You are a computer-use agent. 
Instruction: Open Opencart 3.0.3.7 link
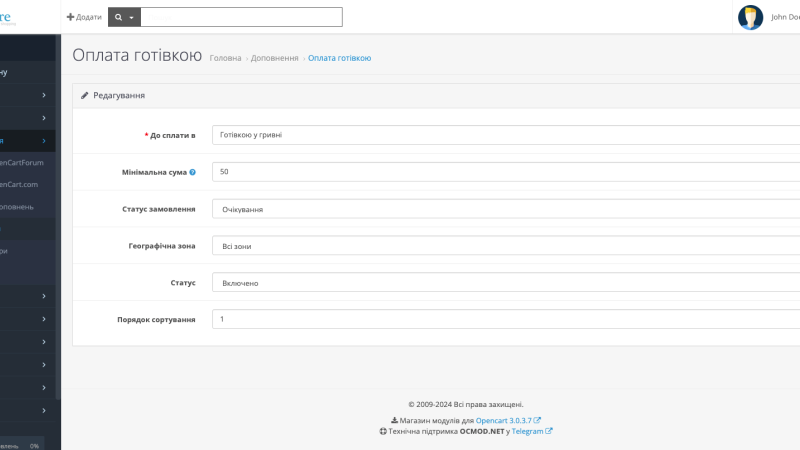(x=504, y=420)
